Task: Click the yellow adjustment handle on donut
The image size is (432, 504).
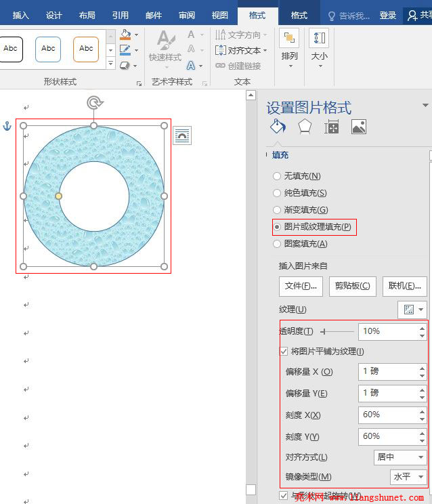Action: click(58, 196)
